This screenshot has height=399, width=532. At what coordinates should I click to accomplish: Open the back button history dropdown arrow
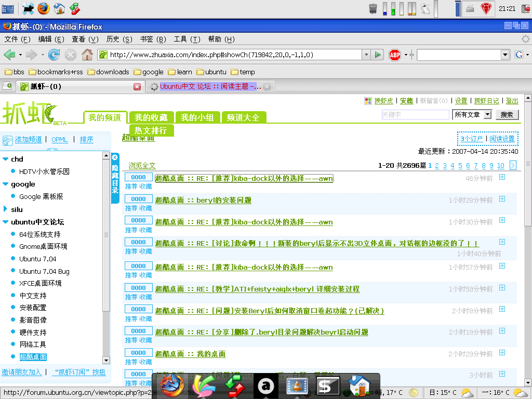[20, 54]
